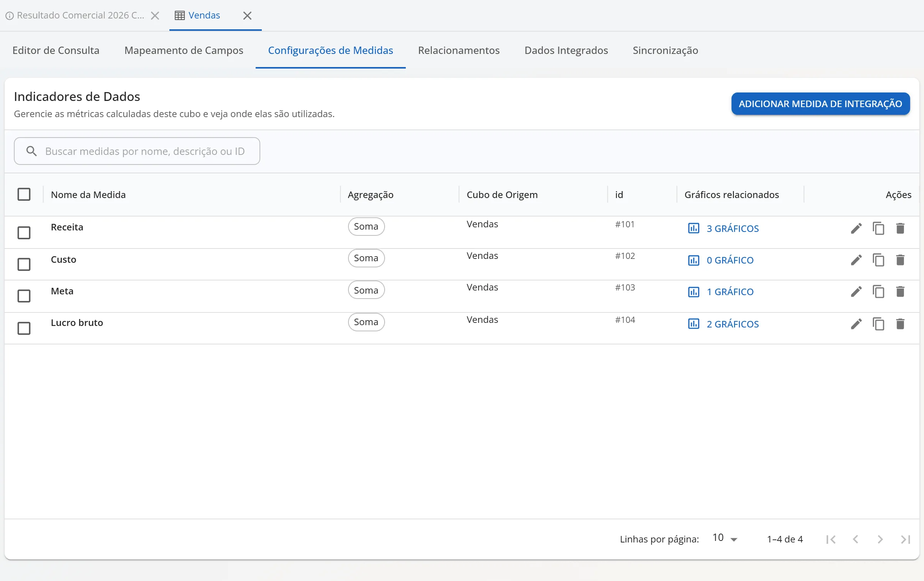Delete the Receita measure
Viewport: 924px width, 581px height.
coord(900,228)
